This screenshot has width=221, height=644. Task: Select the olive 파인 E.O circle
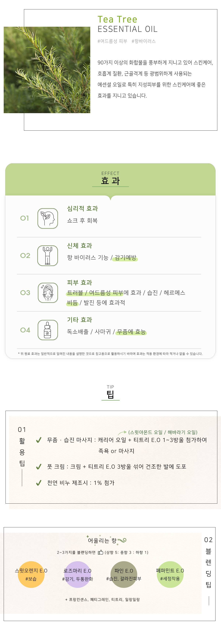[124, 574]
